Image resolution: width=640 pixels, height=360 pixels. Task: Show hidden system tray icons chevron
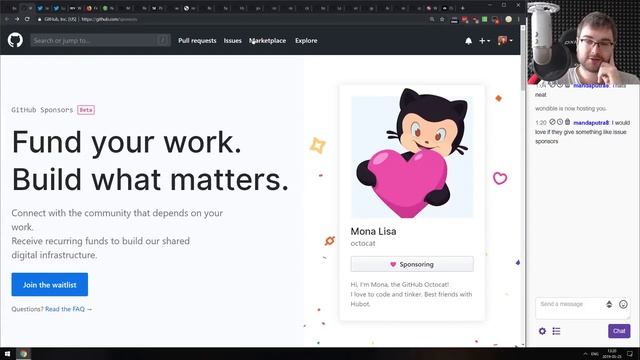[585, 354]
